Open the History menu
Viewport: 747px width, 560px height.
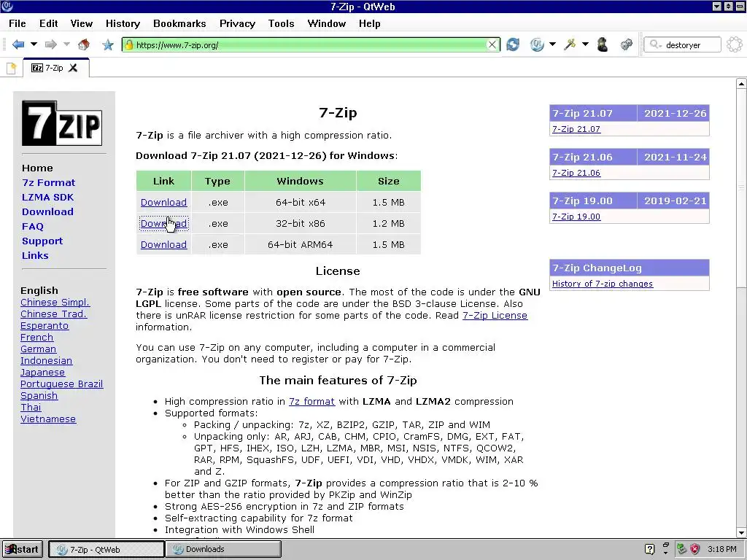click(x=123, y=23)
